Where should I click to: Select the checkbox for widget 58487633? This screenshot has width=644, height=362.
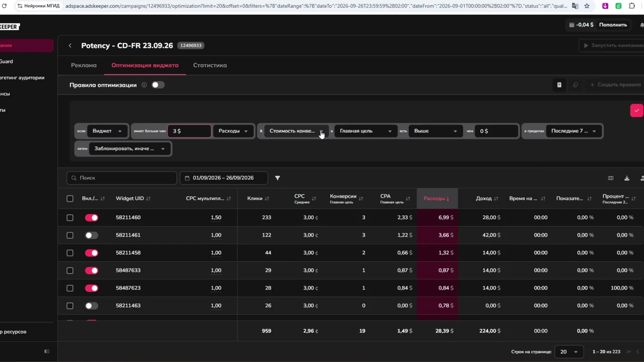click(x=70, y=270)
